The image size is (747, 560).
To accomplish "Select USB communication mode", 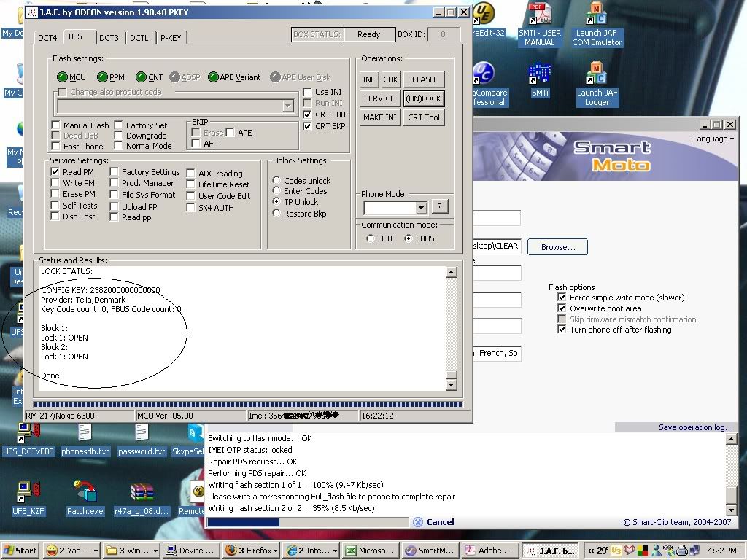I will pyautogui.click(x=370, y=238).
